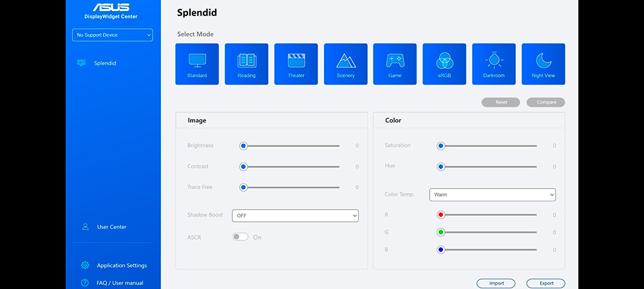The image size is (644, 289).
Task: Toggle the ASCR switch
Action: point(240,237)
